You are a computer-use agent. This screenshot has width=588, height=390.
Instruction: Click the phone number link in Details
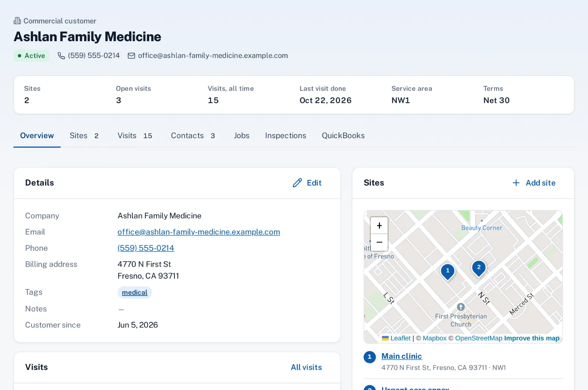[x=146, y=248]
